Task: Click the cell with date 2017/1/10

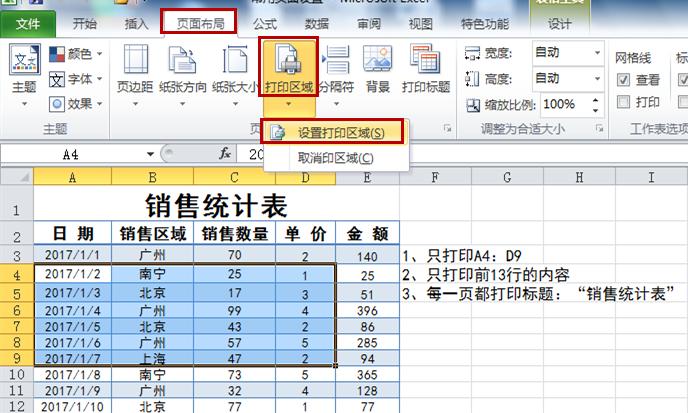Action: point(72,406)
